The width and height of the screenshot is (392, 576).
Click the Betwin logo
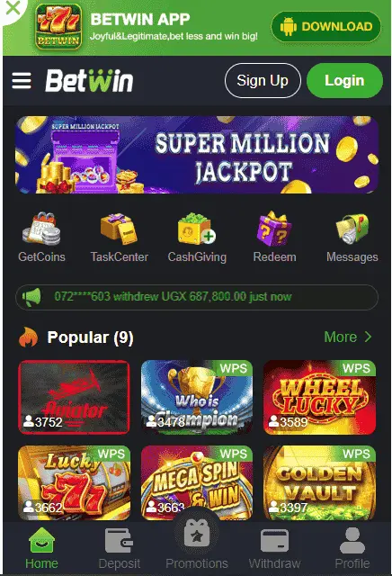(89, 80)
